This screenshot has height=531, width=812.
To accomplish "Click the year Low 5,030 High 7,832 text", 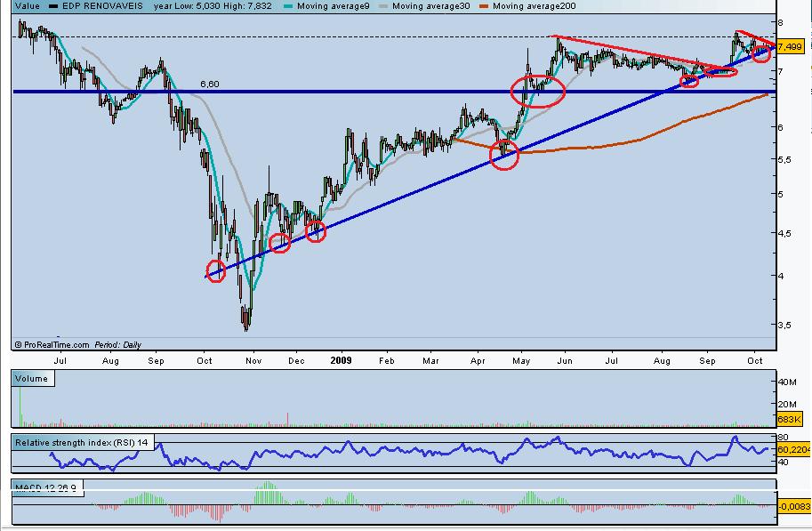I will 213,6.
